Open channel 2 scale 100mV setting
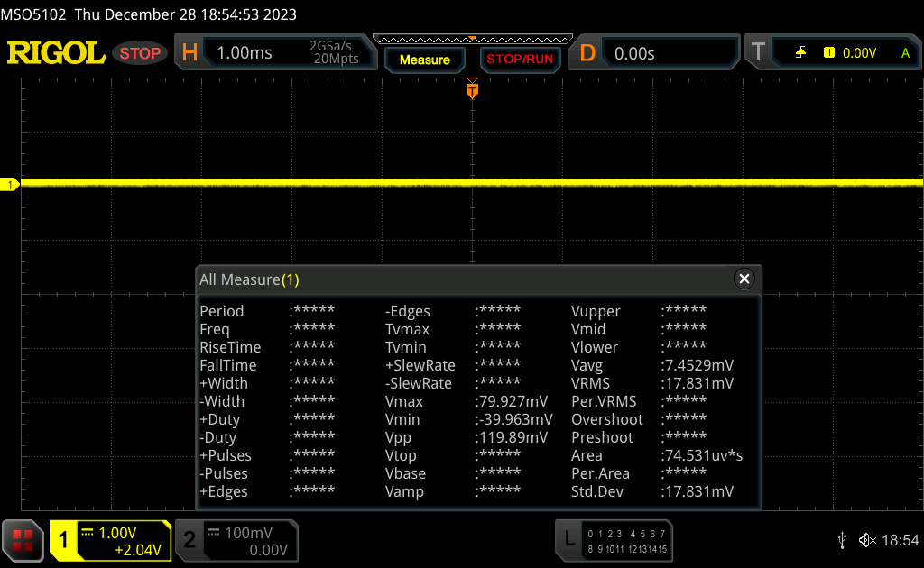924x568 pixels. click(x=248, y=533)
